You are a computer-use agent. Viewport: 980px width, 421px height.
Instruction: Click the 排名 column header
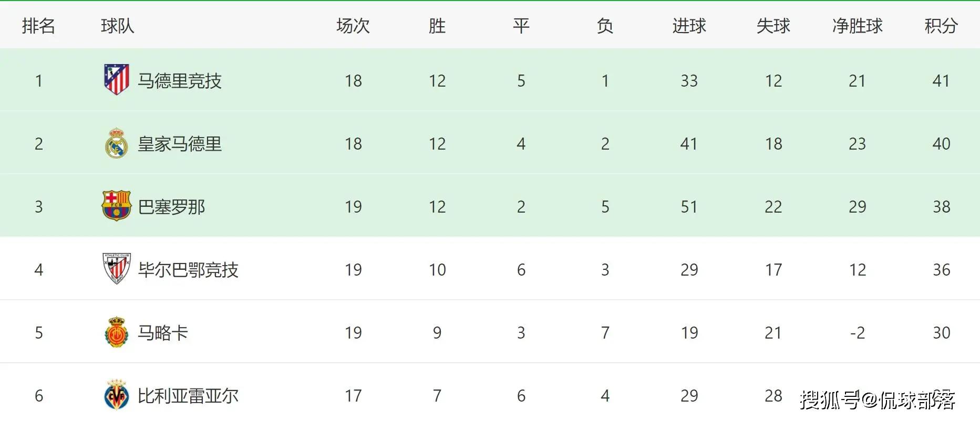[38, 26]
